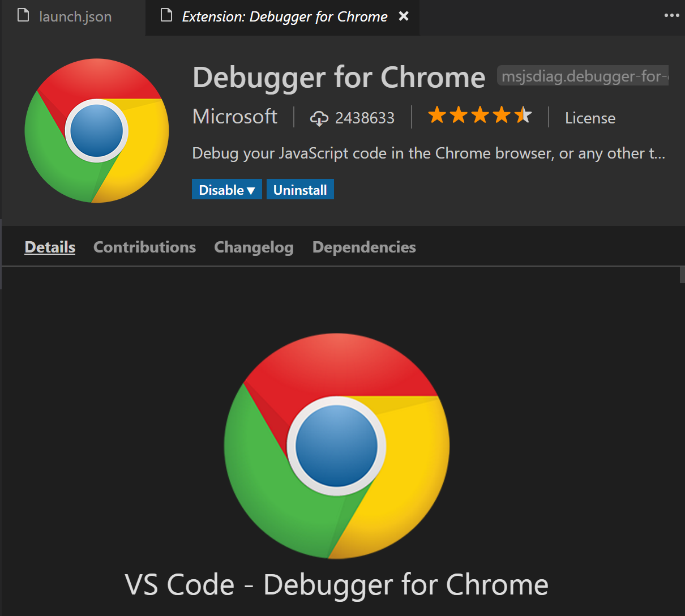Open the Changelog tab
The height and width of the screenshot is (616, 685).
[254, 247]
